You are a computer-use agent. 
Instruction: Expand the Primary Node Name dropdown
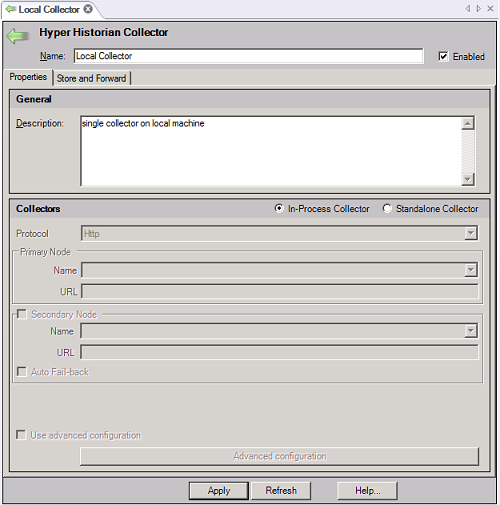[x=471, y=270]
